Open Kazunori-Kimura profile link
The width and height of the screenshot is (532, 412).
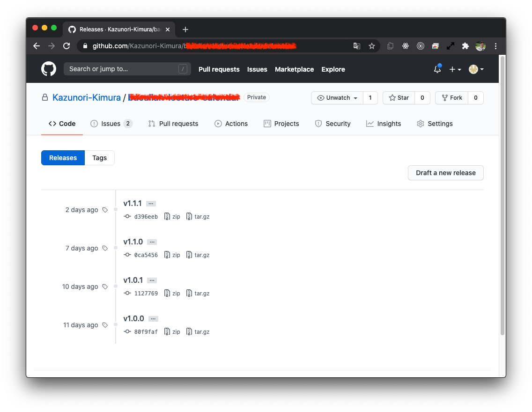tap(87, 98)
